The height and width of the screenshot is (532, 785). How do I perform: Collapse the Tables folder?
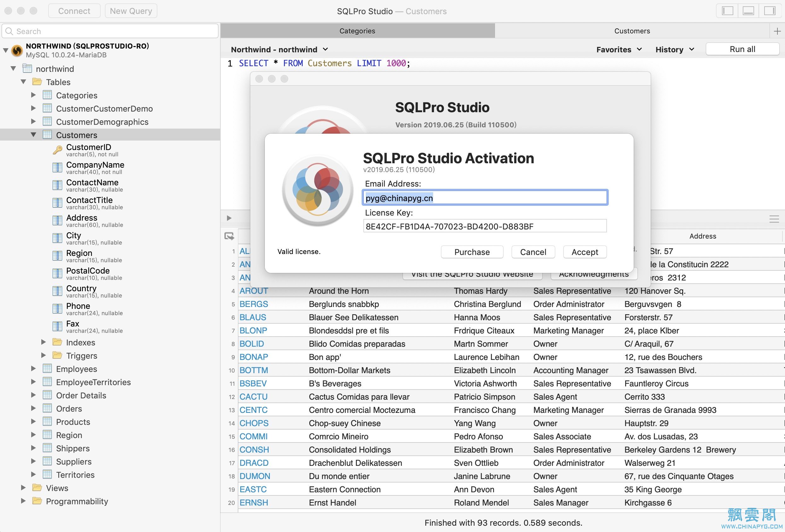tap(23, 82)
